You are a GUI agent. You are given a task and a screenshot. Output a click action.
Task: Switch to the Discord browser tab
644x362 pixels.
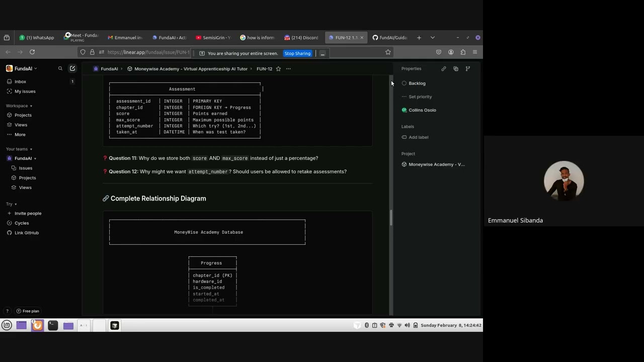point(301,38)
